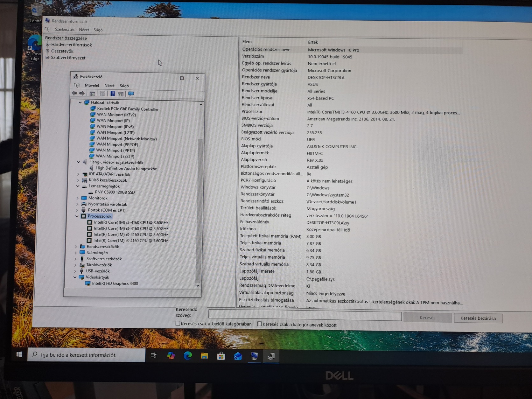Select the WAN Miniport (PPTP) entry
The width and height of the screenshot is (532, 399).
point(115,150)
